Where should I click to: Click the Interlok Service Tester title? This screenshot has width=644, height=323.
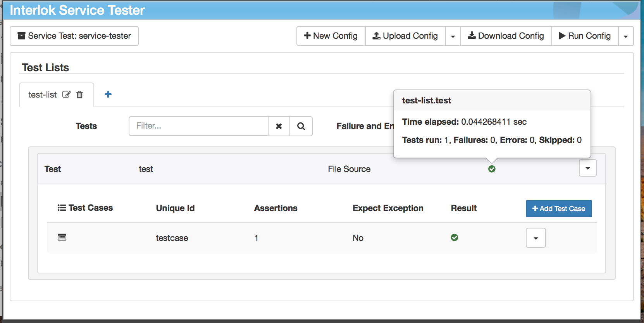tap(77, 10)
